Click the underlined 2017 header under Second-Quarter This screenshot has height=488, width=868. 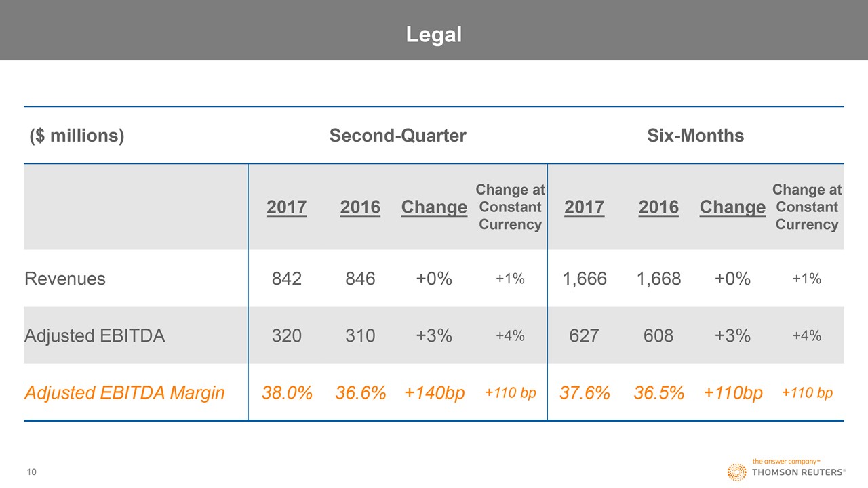click(286, 207)
